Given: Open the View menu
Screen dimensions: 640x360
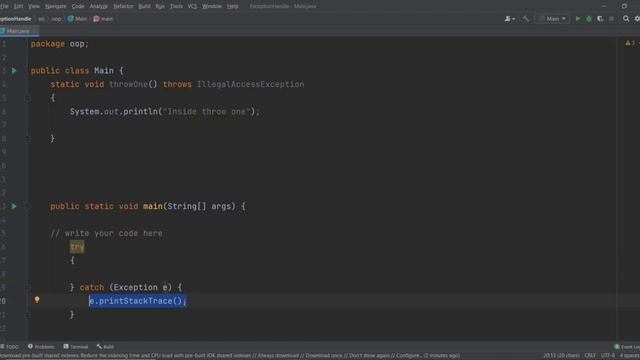Looking at the screenshot, I should coord(34,6).
